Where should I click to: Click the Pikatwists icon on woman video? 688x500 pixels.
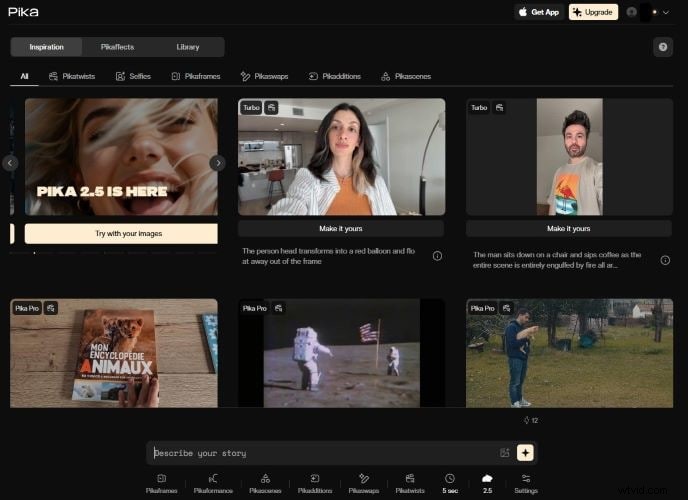tap(272, 107)
